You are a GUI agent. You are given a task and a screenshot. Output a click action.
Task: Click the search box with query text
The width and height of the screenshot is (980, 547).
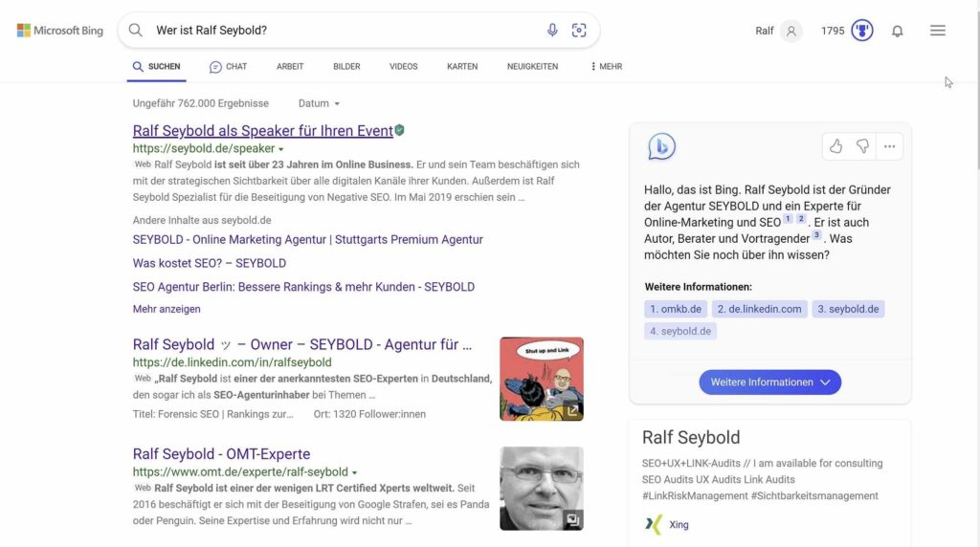tap(359, 30)
